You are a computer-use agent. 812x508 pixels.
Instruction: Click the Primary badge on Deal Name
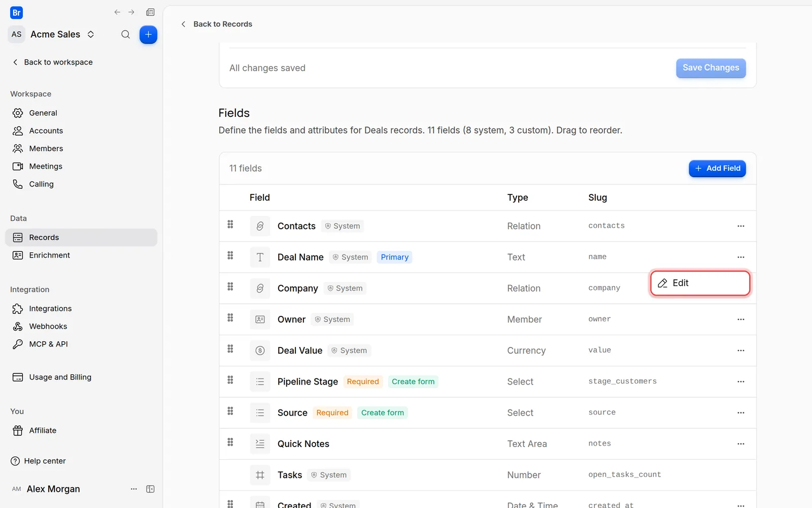[394, 257]
